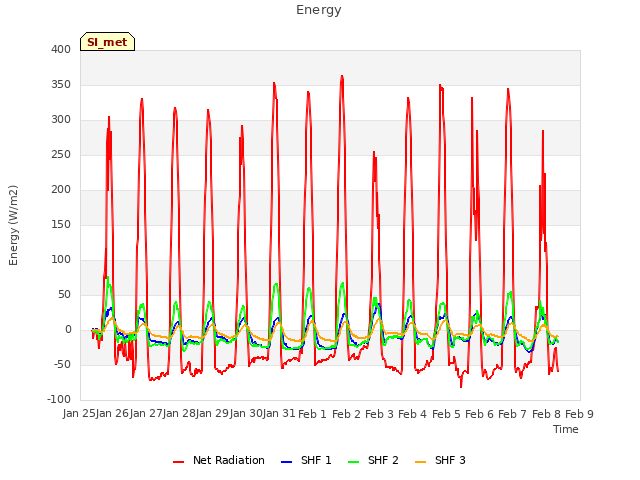Toggle the SHF 2 legend entry
The image size is (640, 480).
click(373, 460)
